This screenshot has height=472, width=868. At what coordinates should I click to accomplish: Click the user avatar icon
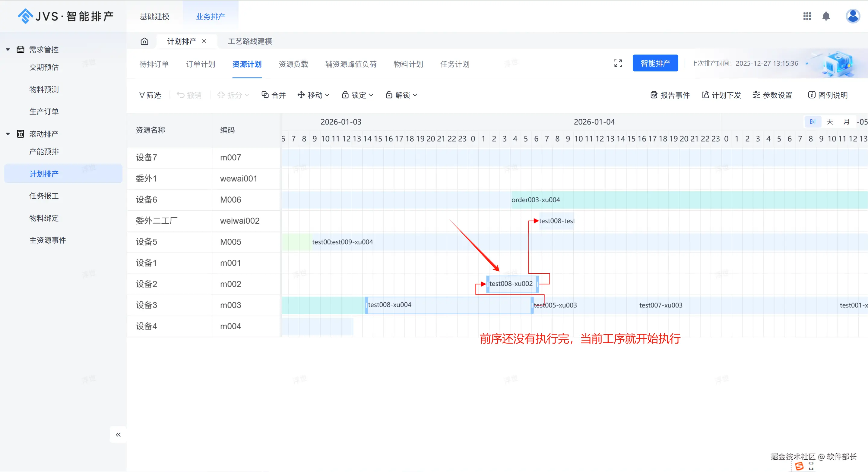[x=853, y=16]
